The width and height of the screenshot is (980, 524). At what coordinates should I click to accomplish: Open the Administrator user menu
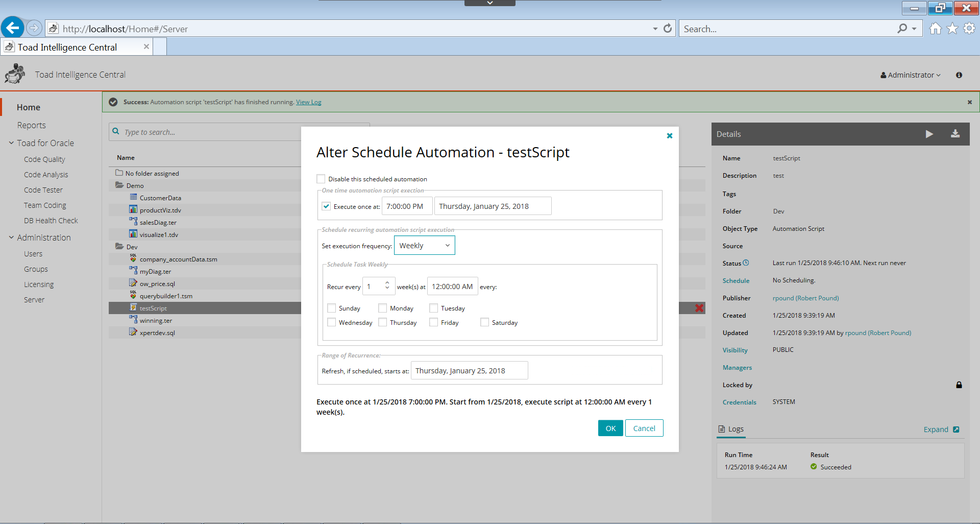point(911,75)
